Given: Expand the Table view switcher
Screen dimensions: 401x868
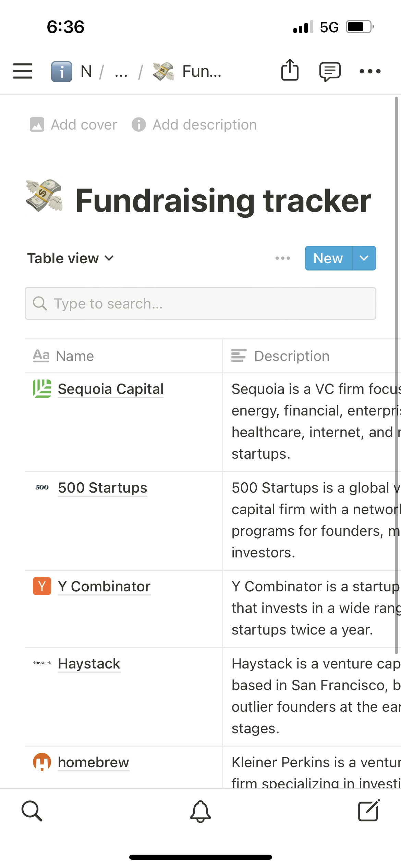Looking at the screenshot, I should coord(71,258).
